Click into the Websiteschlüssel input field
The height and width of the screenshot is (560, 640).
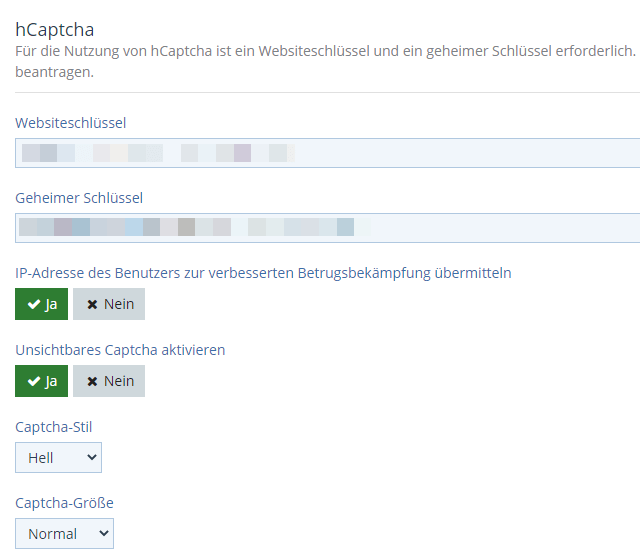click(x=327, y=153)
